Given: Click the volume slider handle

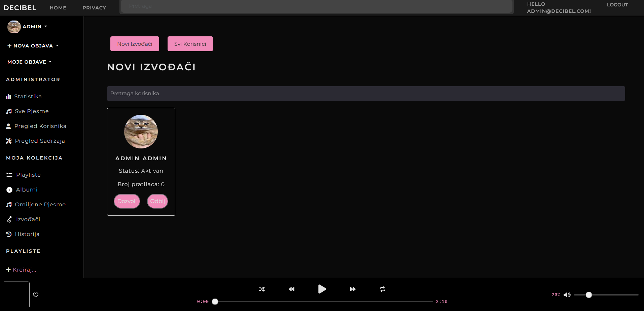Looking at the screenshot, I should click(588, 295).
